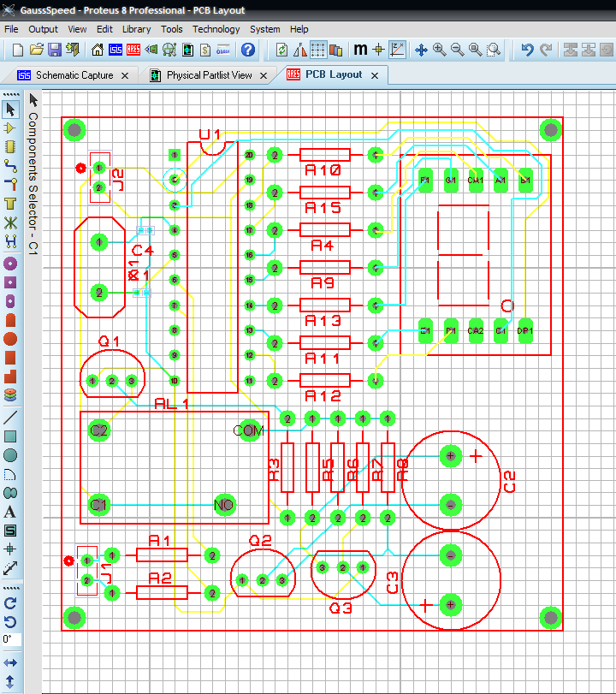The image size is (616, 694).
Task: Select the Ratsnest mode tool
Action: 11,222
